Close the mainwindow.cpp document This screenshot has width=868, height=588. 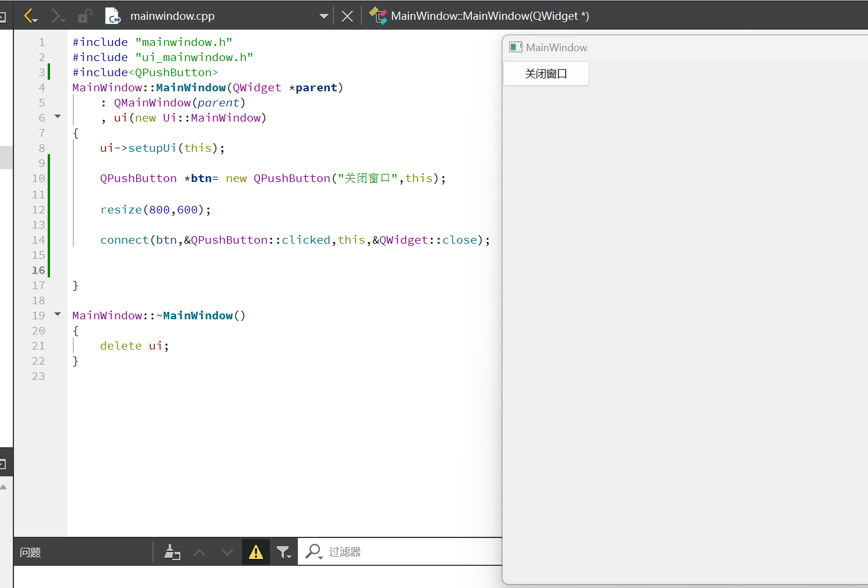(347, 16)
